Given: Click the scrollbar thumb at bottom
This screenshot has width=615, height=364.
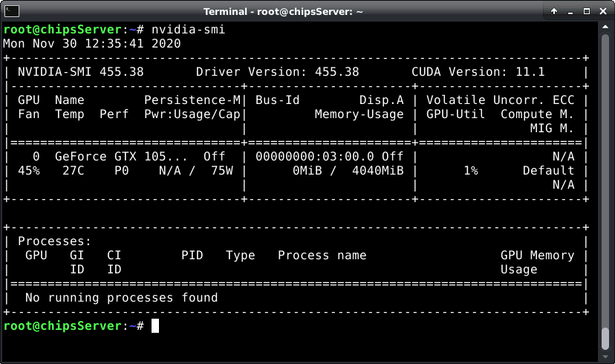Looking at the screenshot, I should point(605,338).
